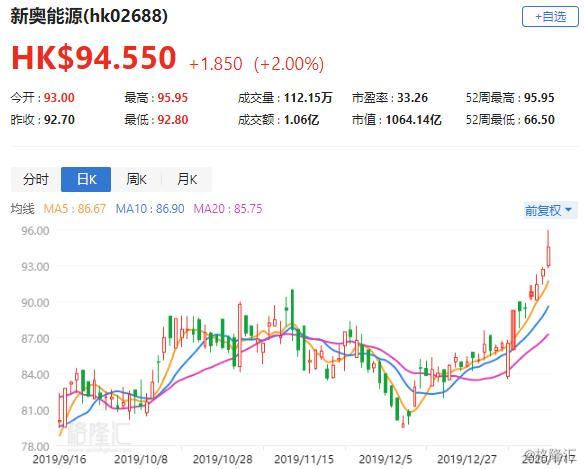Toggle the MA5 moving average label
The width and height of the screenshot is (584, 469).
point(74,209)
